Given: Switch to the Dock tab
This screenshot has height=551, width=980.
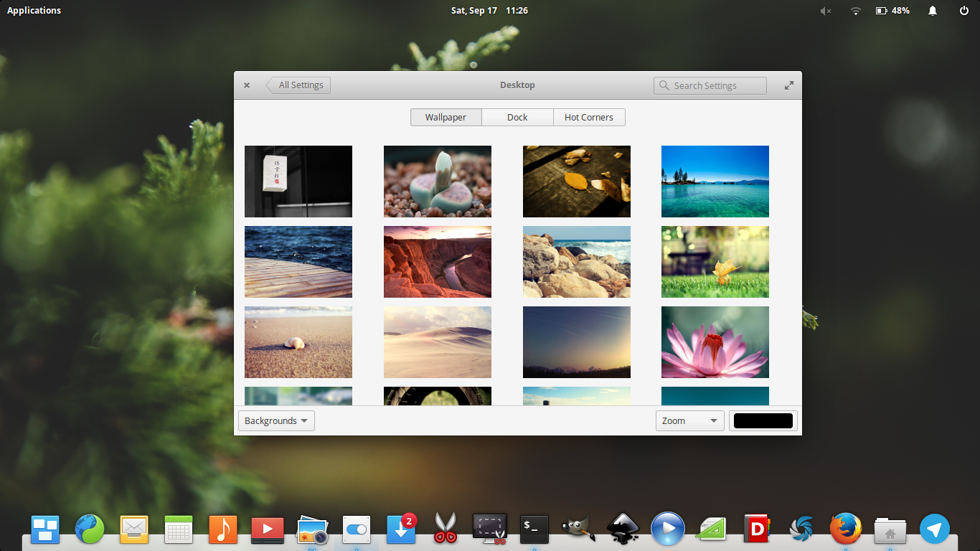Looking at the screenshot, I should pyautogui.click(x=517, y=117).
